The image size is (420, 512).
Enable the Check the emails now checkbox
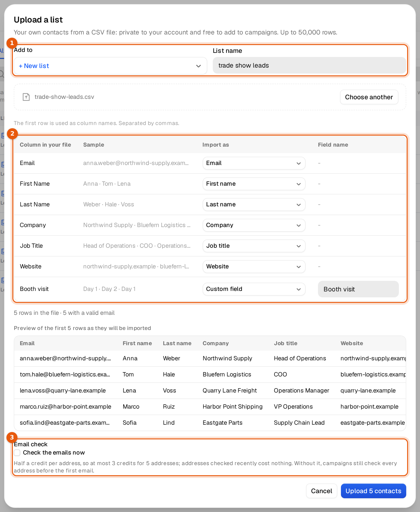coord(17,452)
